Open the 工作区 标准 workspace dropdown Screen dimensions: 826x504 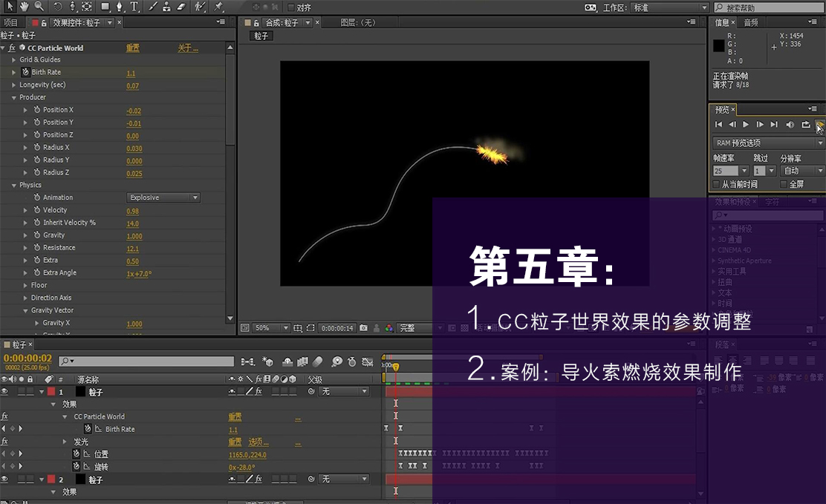669,7
